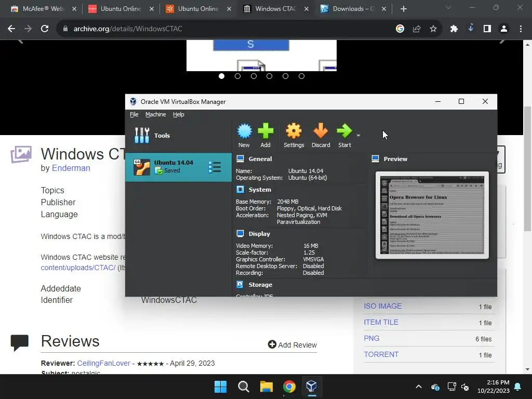Switch to first Ubuntu Online tab
Image resolution: width=532 pixels, height=399 pixels.
point(121,9)
